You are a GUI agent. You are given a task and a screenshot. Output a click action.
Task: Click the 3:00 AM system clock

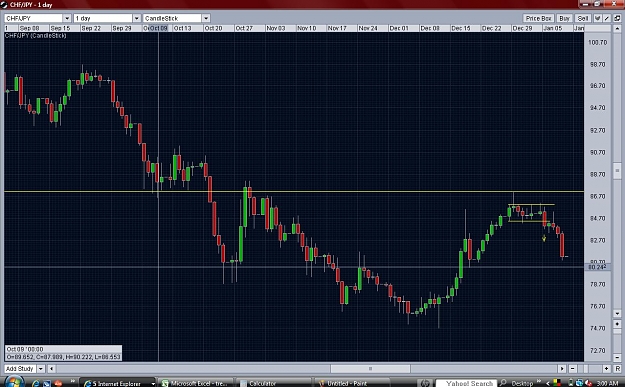click(607, 383)
